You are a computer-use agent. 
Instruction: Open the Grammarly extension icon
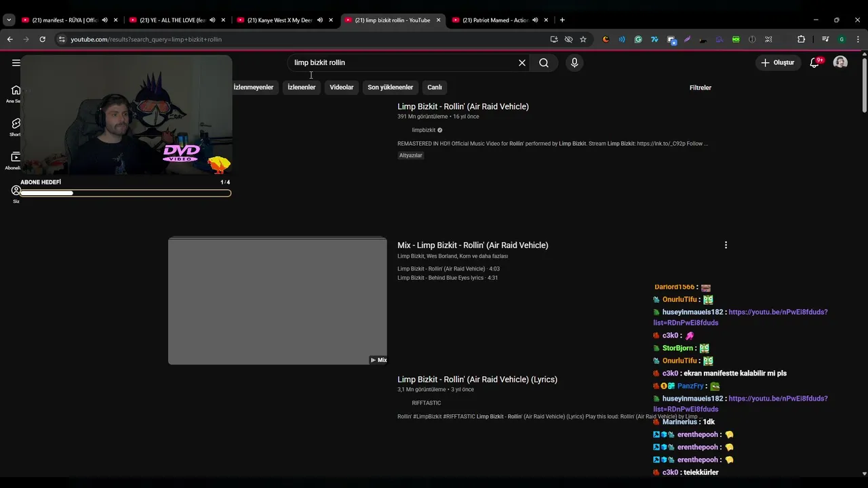(x=638, y=39)
